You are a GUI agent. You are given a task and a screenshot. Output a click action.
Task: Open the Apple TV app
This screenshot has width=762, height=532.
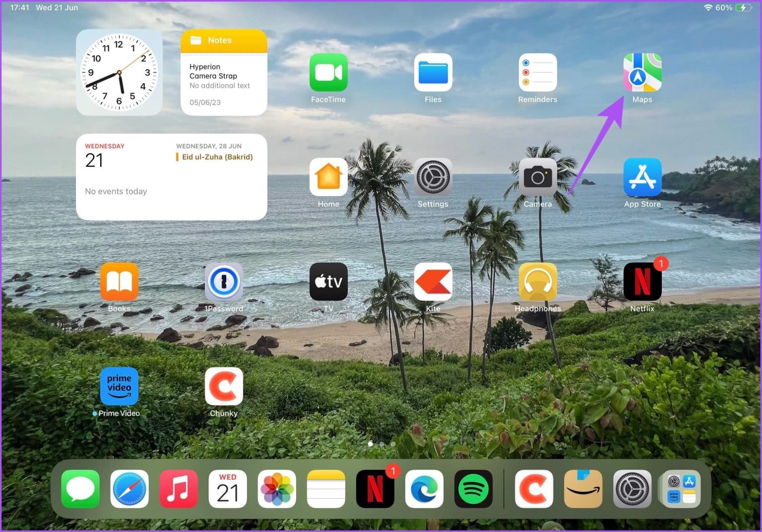point(328,282)
